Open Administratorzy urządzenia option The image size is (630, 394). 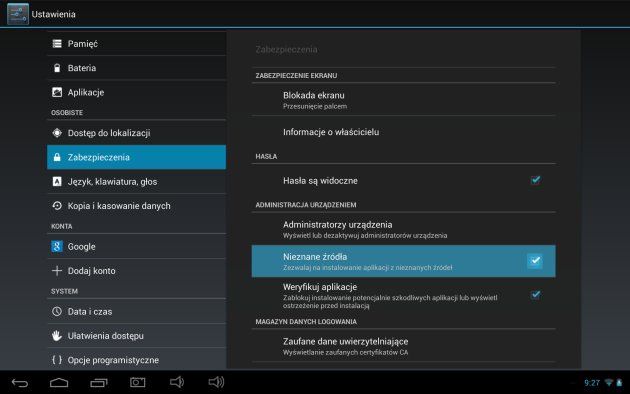tap(403, 229)
